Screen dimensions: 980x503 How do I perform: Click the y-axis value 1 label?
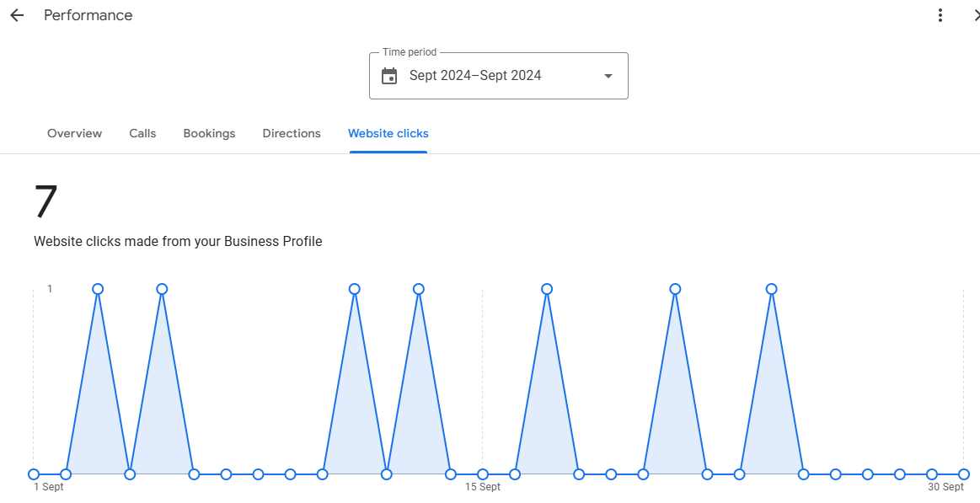pos(50,289)
